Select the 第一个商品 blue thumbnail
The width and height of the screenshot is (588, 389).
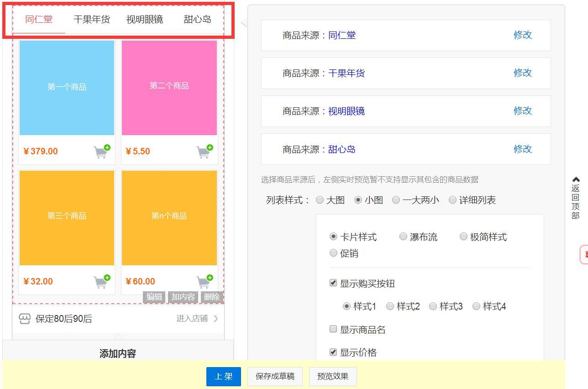point(67,88)
